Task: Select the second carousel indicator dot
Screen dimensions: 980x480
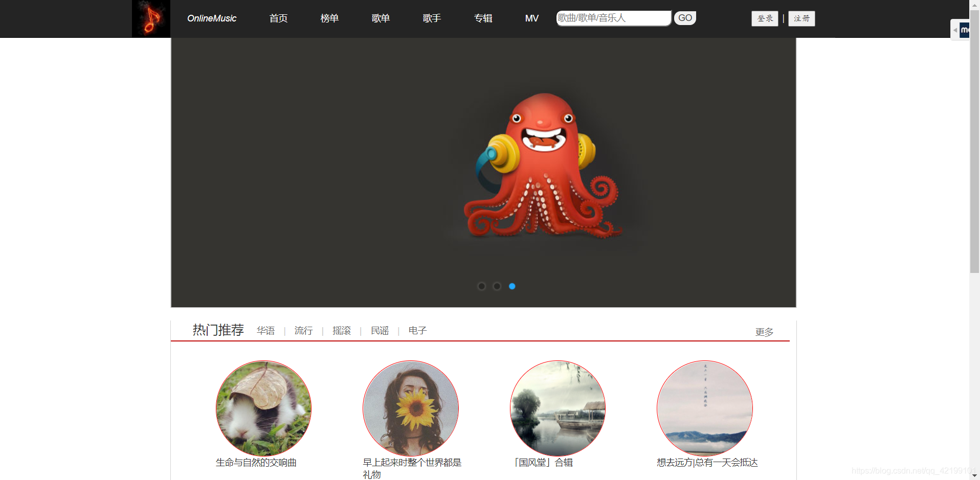Action: pos(497,286)
